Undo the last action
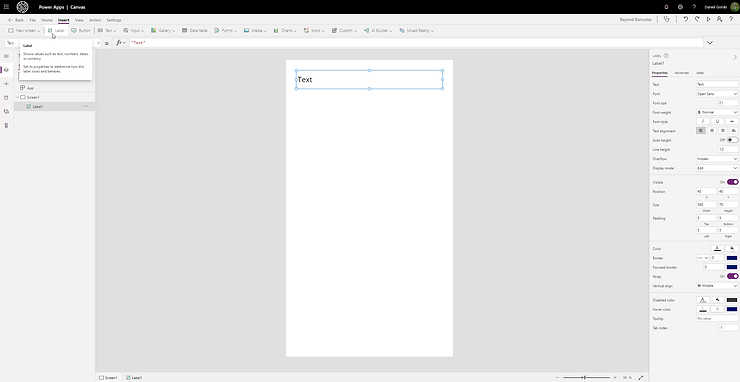Image resolution: width=740 pixels, height=382 pixels. pyautogui.click(x=686, y=19)
